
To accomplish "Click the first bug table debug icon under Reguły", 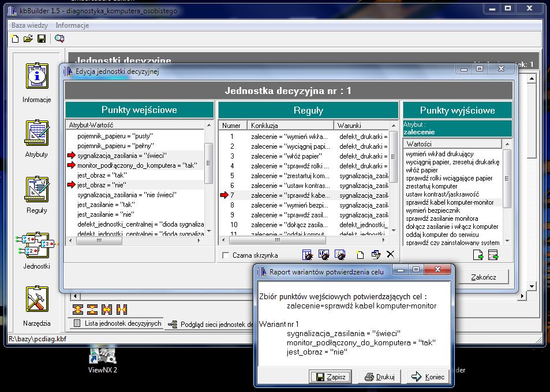I will tap(308, 255).
